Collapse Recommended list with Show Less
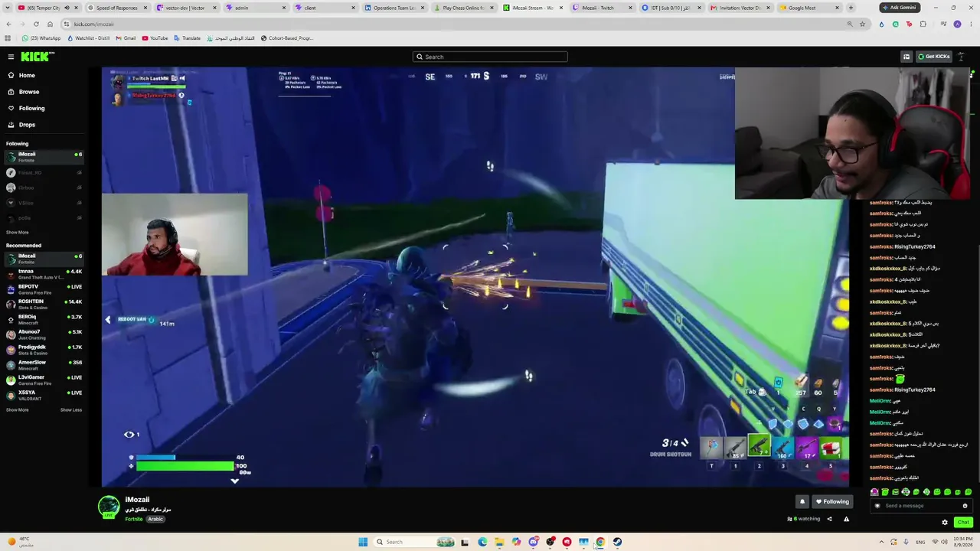The image size is (980, 551). [71, 409]
